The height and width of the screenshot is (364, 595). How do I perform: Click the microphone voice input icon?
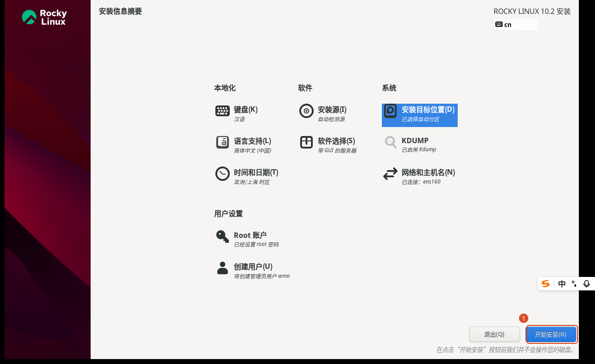[586, 284]
